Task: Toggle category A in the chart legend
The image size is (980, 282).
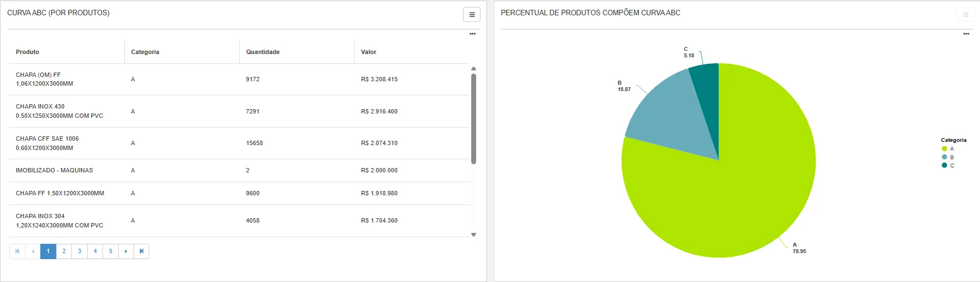Action: tap(948, 149)
